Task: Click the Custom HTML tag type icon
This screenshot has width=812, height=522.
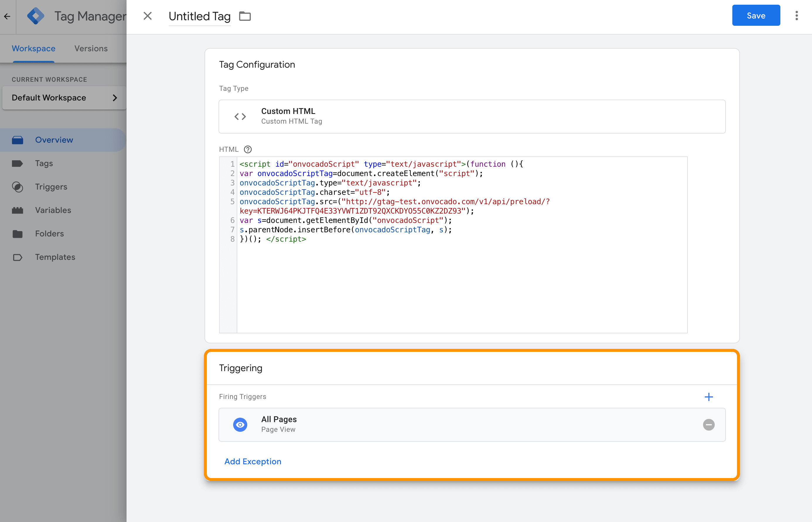Action: pos(240,116)
